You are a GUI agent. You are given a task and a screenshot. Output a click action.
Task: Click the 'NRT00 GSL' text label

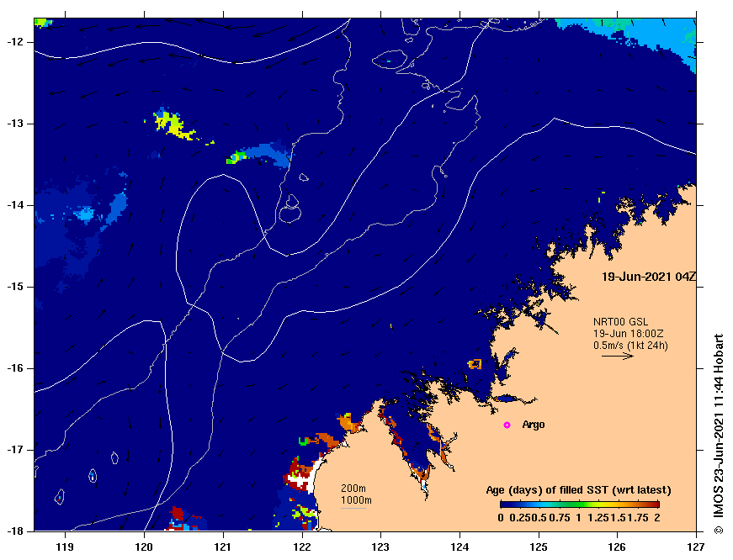[x=621, y=322]
